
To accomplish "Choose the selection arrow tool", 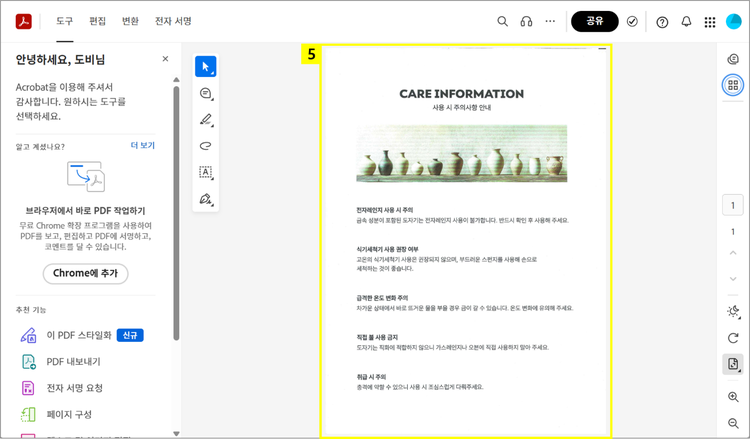I will click(206, 66).
